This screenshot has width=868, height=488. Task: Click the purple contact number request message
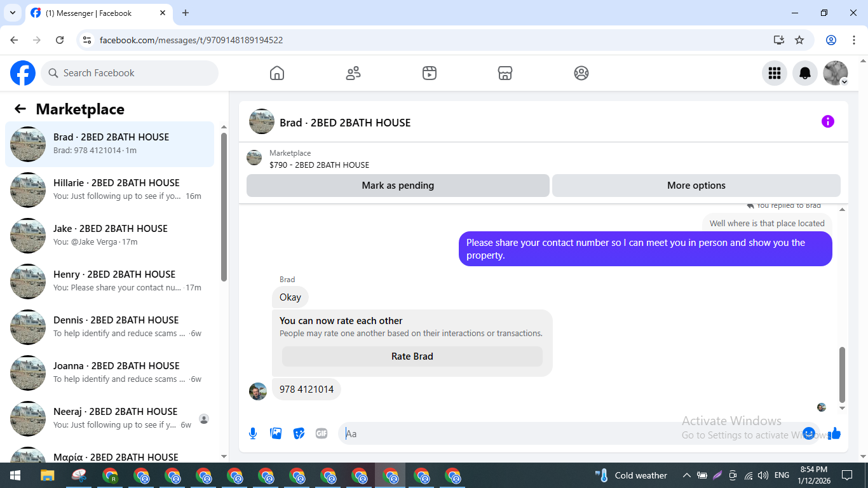point(646,249)
